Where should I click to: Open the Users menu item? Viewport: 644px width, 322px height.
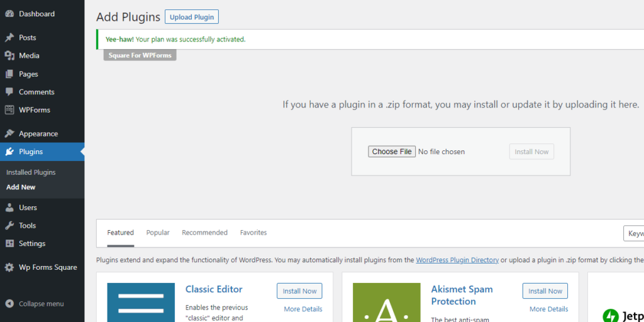[42, 208]
